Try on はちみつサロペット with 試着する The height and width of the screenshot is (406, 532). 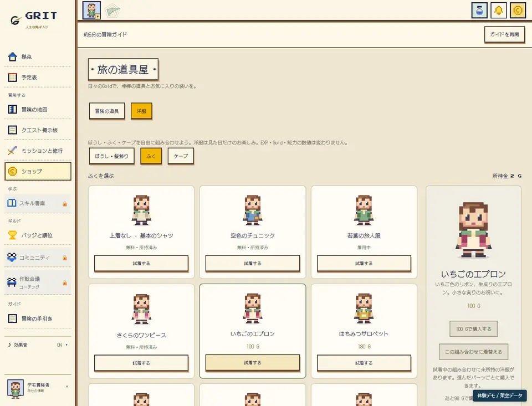coord(364,363)
